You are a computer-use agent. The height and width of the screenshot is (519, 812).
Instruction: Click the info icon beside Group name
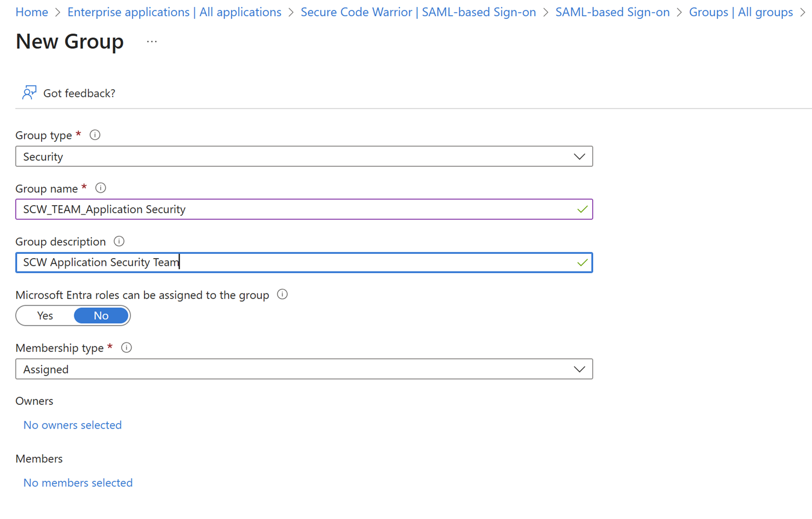click(101, 188)
